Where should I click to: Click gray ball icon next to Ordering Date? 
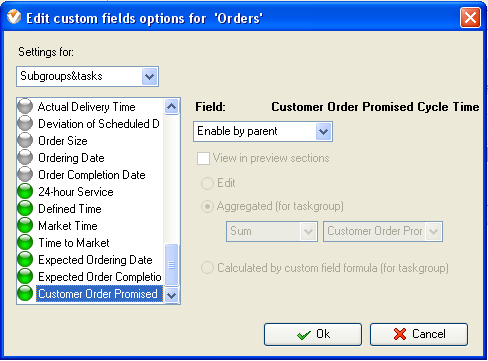(x=25, y=158)
